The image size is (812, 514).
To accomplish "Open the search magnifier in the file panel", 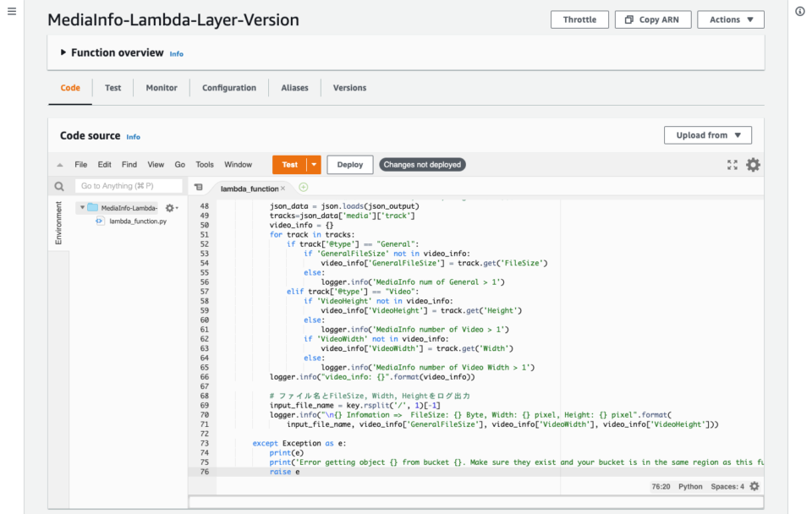I will pos(58,185).
